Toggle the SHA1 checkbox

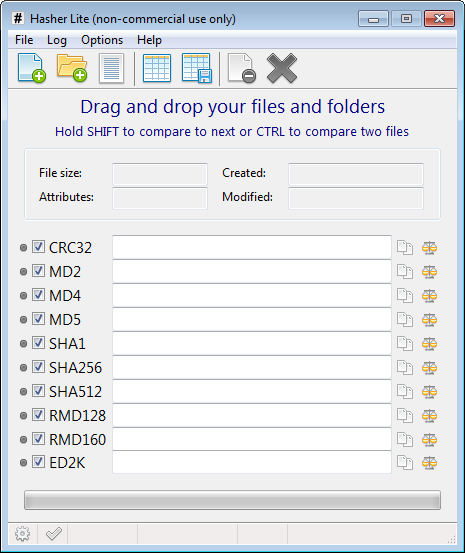pos(38,343)
